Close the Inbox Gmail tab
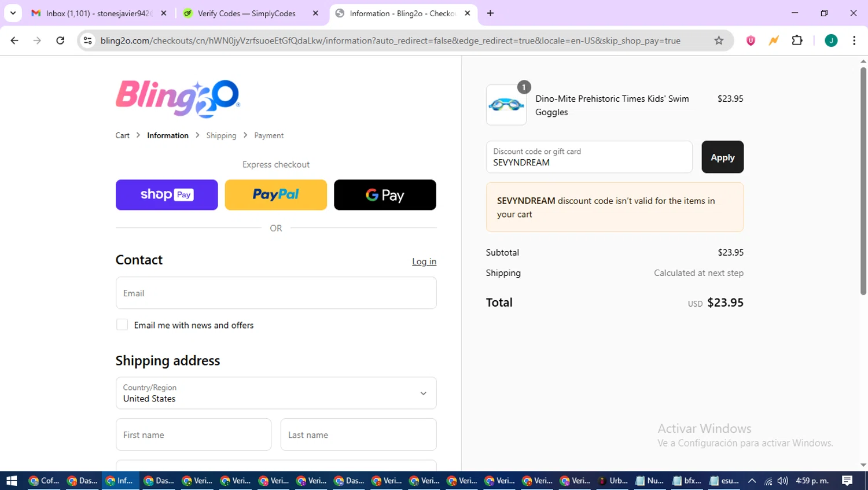 [164, 13]
